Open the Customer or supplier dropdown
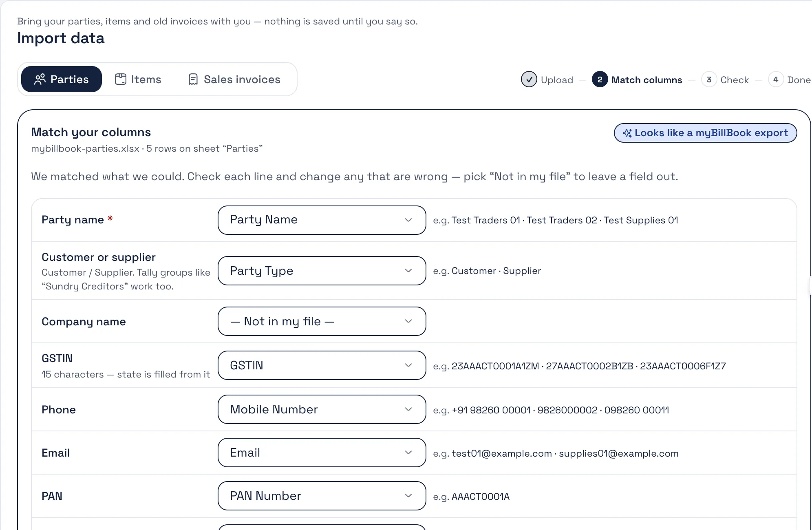 pos(322,271)
